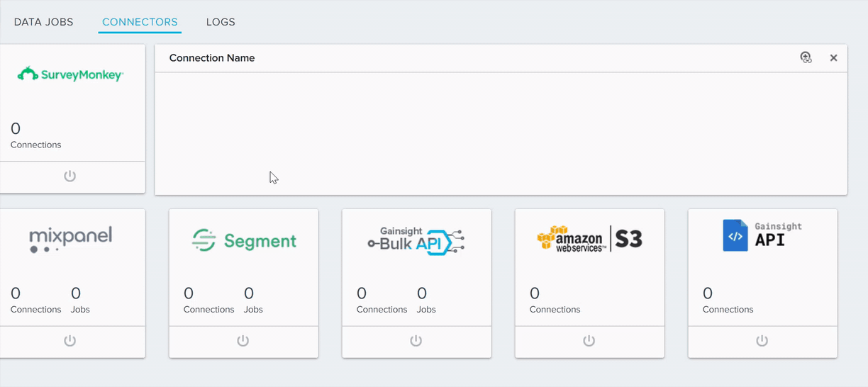Click the Gainsight Bulk API logo

(x=416, y=241)
